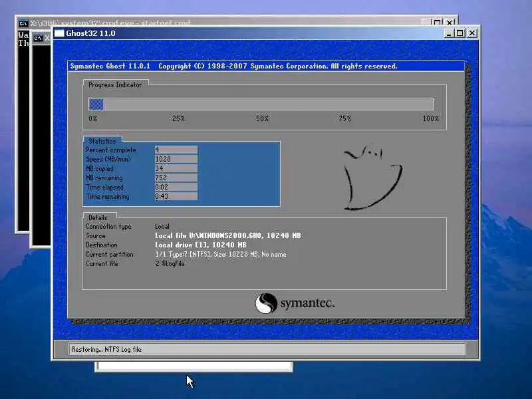The image size is (532, 399).
Task: Click the second cmd window's title icon
Action: pos(38,38)
